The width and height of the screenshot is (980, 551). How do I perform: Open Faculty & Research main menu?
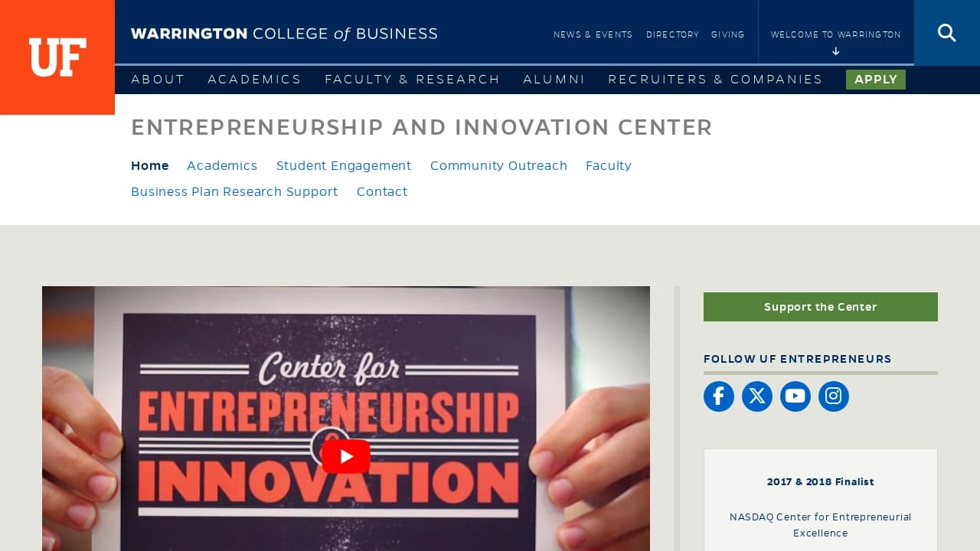[412, 80]
